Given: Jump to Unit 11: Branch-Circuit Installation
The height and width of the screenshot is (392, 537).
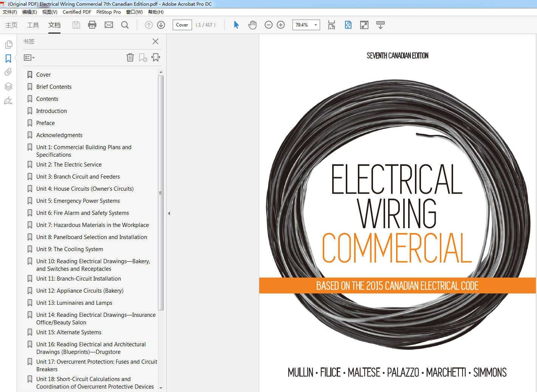Looking at the screenshot, I should pyautogui.click(x=79, y=279).
